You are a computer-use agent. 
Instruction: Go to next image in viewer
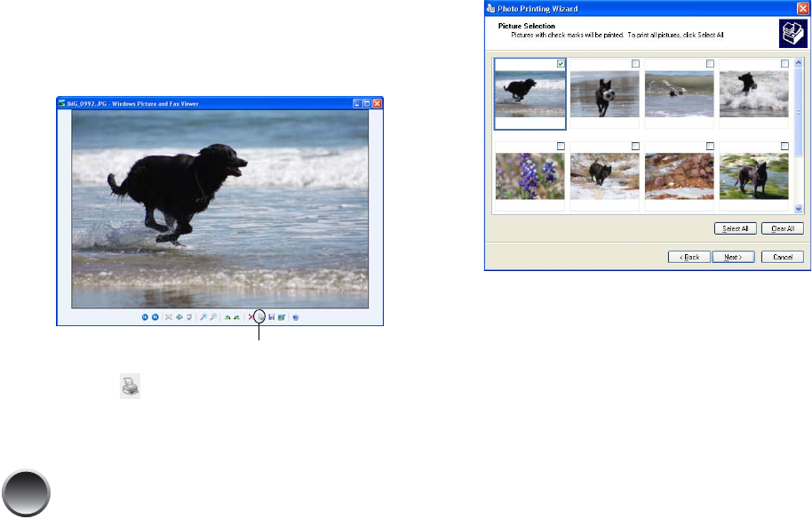155,316
